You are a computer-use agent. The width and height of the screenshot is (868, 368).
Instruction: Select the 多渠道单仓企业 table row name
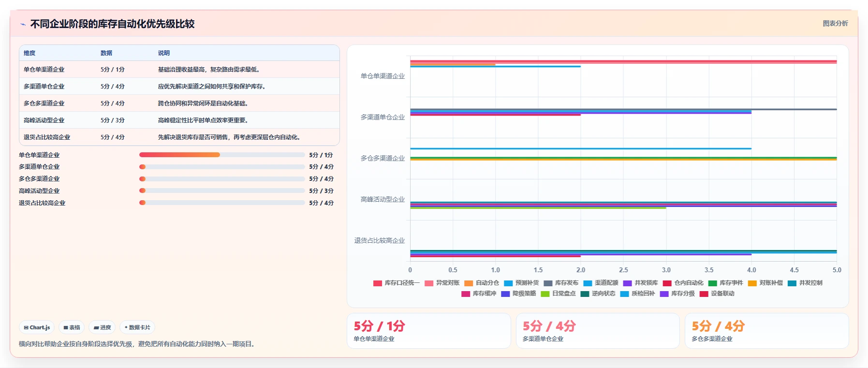[x=44, y=87]
